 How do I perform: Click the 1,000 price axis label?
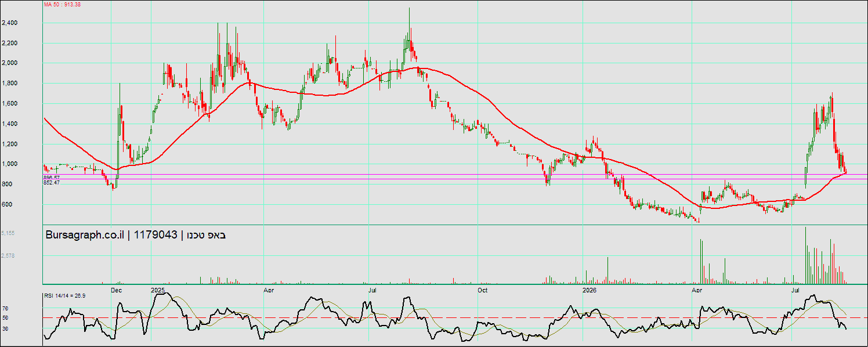click(x=11, y=164)
